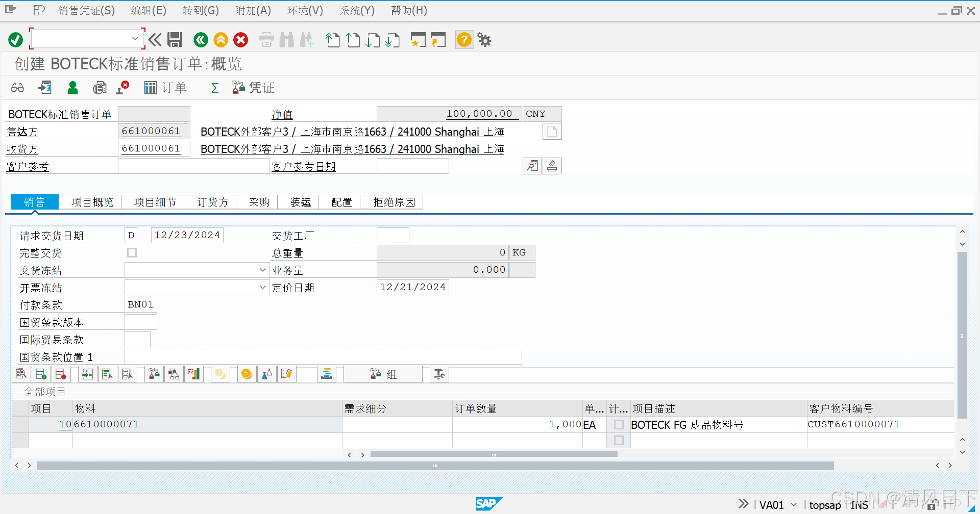Click the yellow Help question mark icon
980x514 pixels.
464,40
